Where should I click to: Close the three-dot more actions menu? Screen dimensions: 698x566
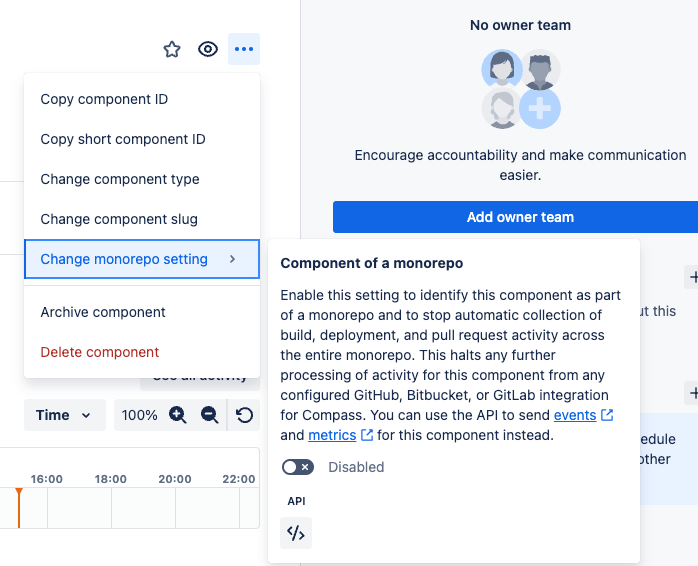coord(244,49)
